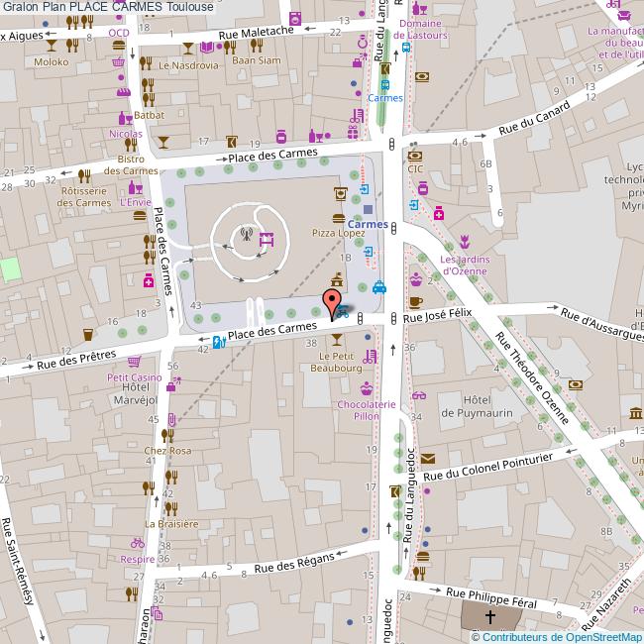644x644 pixels.
Task: Click the Pizza Lopez burger icon
Action: tap(339, 217)
